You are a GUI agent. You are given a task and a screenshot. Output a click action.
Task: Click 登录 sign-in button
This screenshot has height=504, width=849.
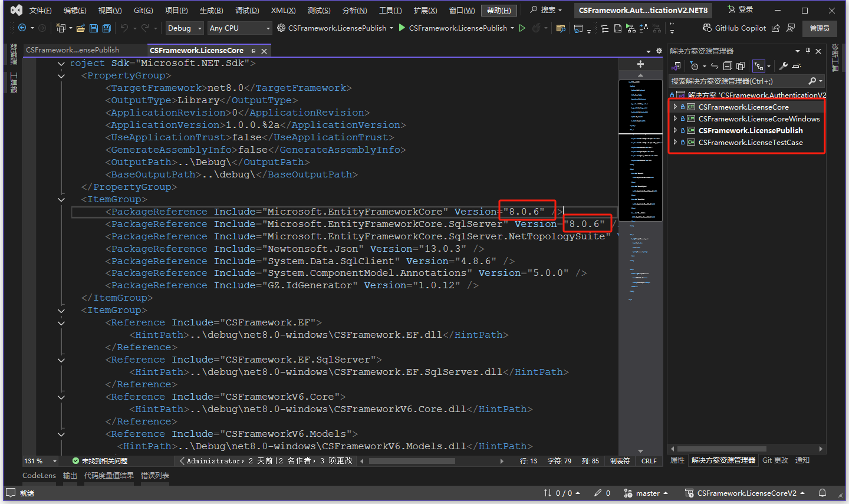tap(741, 9)
